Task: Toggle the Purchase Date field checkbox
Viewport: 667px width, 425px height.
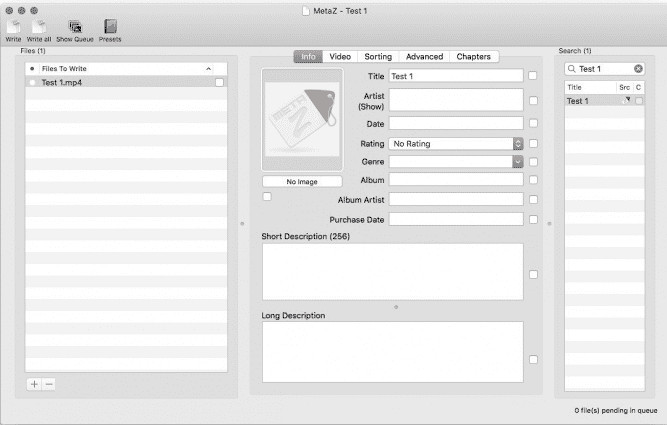Action: (x=533, y=220)
